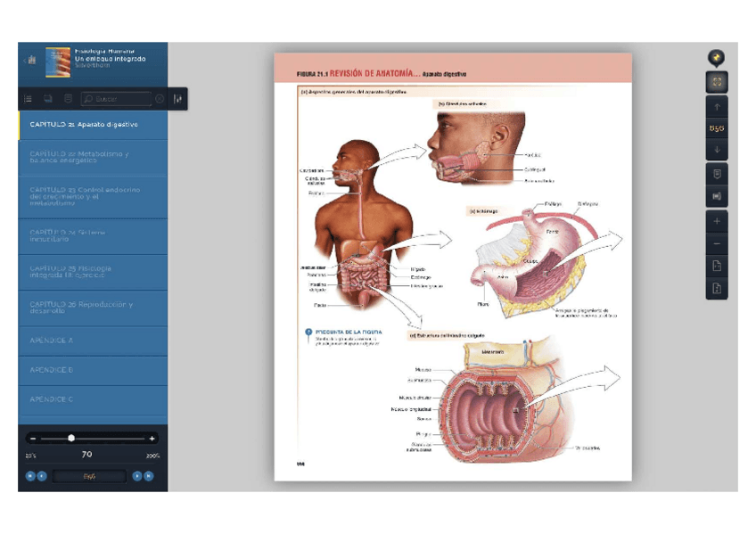Click the zoom slider handle
Image resolution: width=756 pixels, height=534 pixels.
(71, 438)
